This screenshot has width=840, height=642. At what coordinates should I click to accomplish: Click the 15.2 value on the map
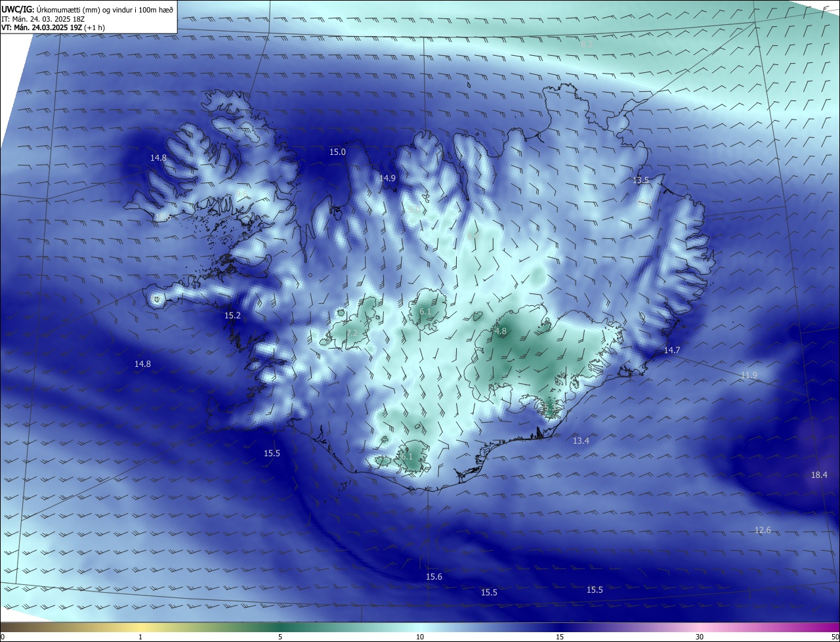[233, 316]
